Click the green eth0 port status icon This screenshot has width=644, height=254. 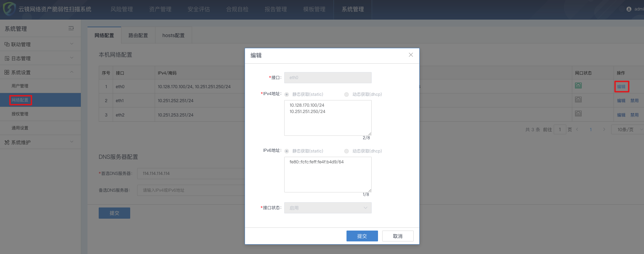click(579, 85)
